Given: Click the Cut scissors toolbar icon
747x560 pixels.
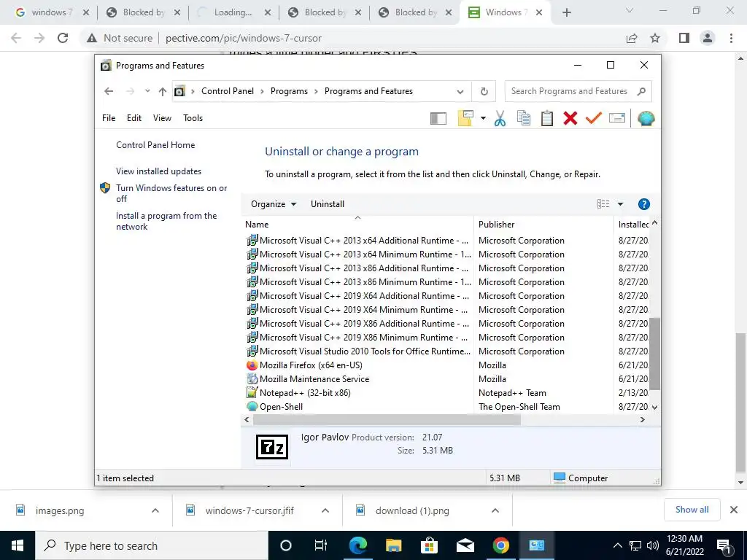Looking at the screenshot, I should point(500,118).
